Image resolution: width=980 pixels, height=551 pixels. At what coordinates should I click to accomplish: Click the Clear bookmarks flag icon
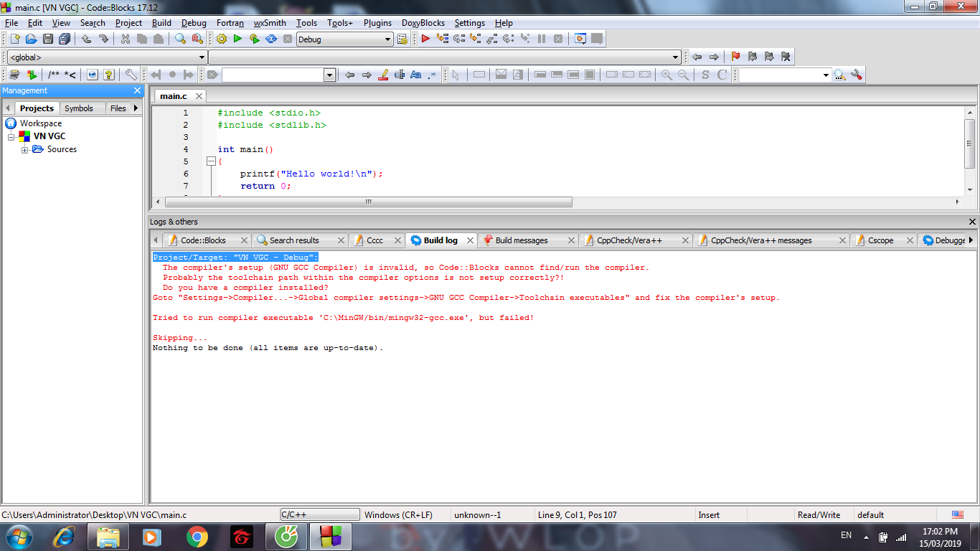click(786, 57)
